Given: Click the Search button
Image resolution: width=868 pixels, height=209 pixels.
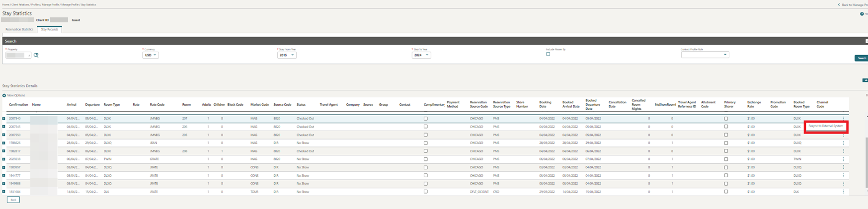Looking at the screenshot, I should (x=862, y=58).
